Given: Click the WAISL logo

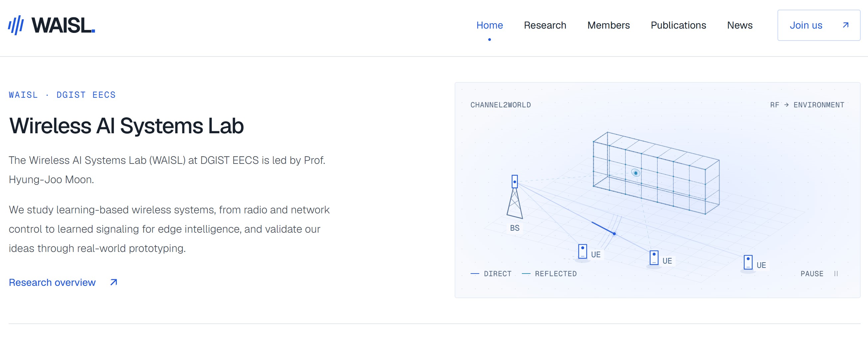Looking at the screenshot, I should click(x=52, y=25).
